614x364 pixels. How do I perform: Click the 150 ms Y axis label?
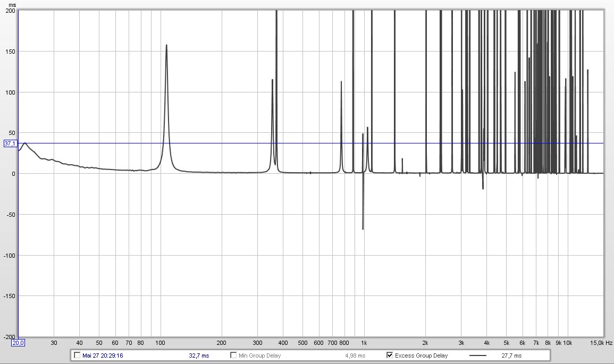11,52
